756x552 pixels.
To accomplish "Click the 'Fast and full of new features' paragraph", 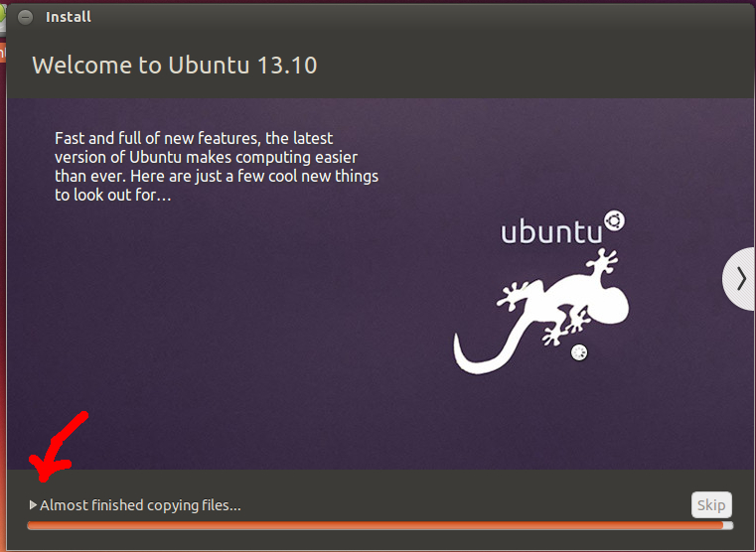I will click(x=217, y=167).
